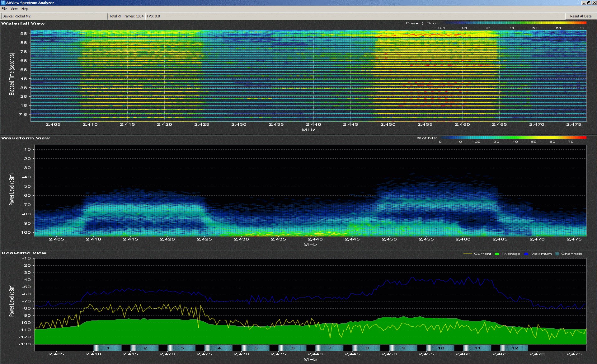Select the channel 6 marker in Real-time View

tap(293, 348)
